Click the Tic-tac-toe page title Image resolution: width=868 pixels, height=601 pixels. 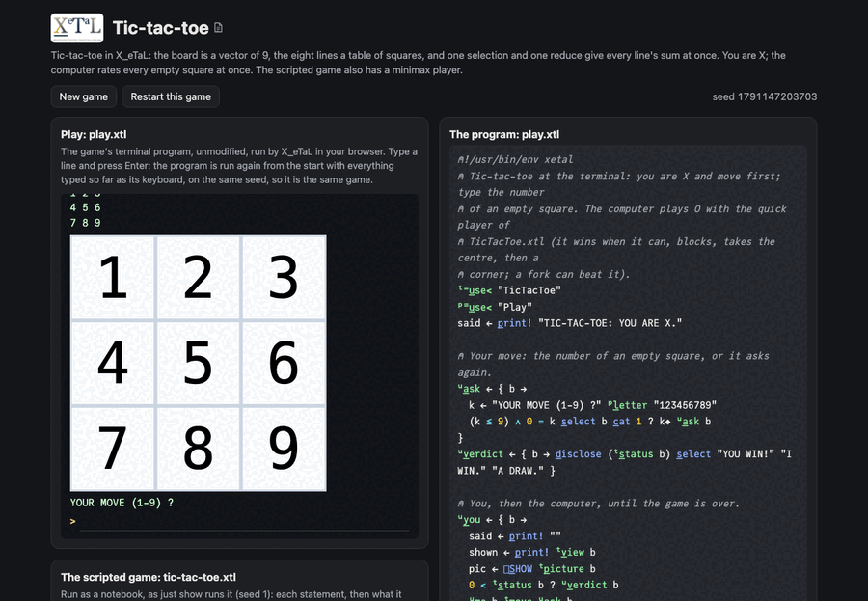[160, 28]
